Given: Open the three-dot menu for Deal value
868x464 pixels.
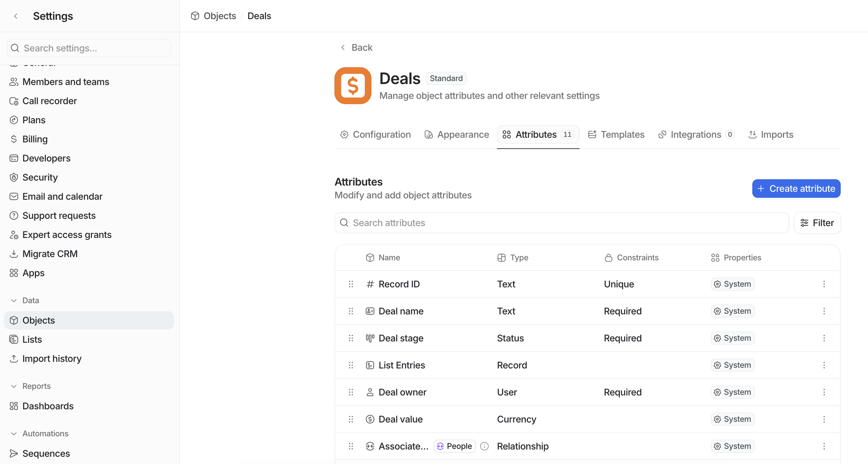Looking at the screenshot, I should coord(824,419).
